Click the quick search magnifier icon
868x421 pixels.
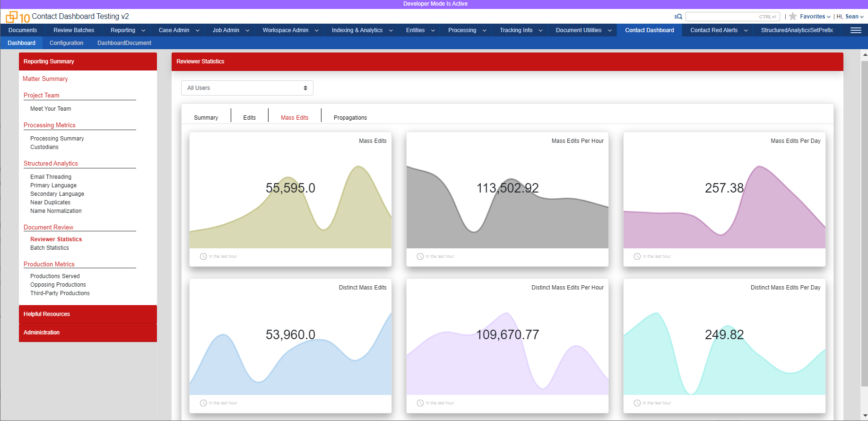678,17
